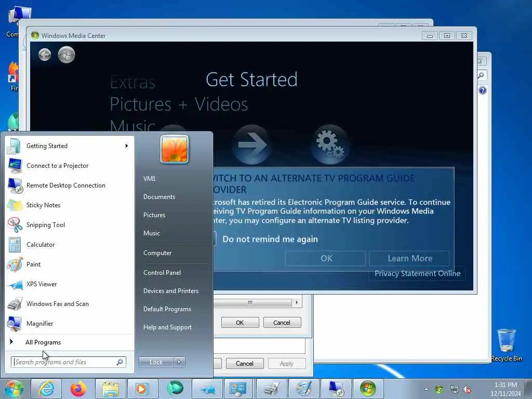Click the magnifier icon in Start search box

coord(119,362)
